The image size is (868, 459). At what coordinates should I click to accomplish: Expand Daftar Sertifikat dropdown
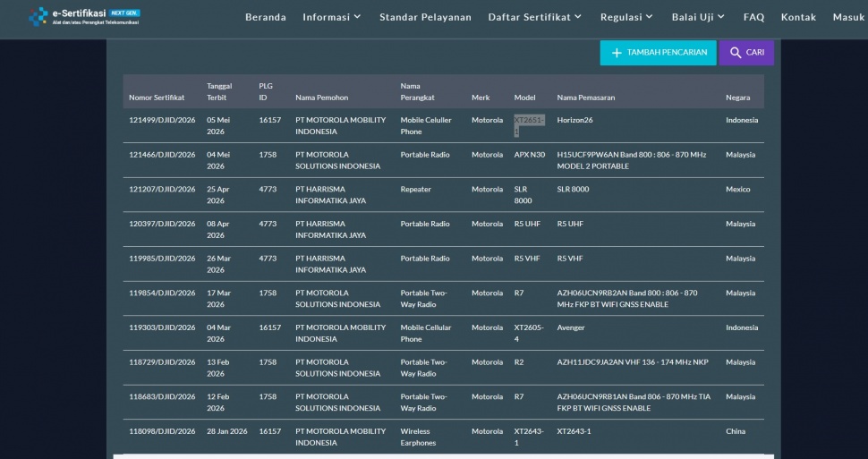[x=535, y=17]
